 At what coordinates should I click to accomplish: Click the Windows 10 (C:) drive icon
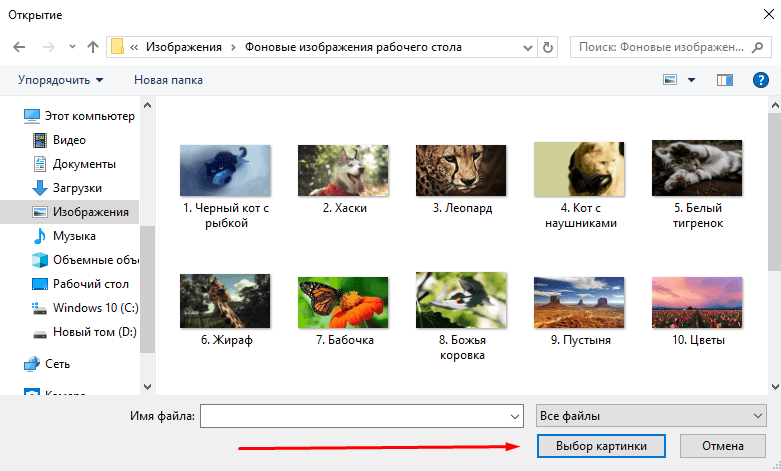pyautogui.click(x=39, y=308)
